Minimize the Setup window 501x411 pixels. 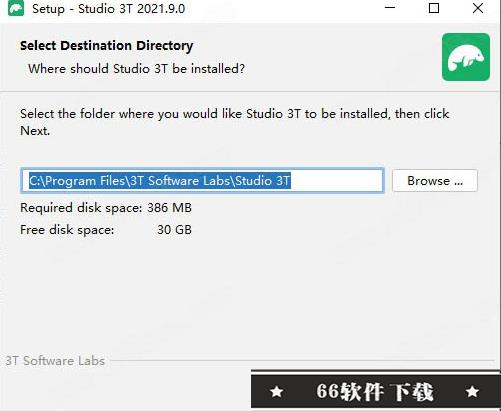[390, 8]
